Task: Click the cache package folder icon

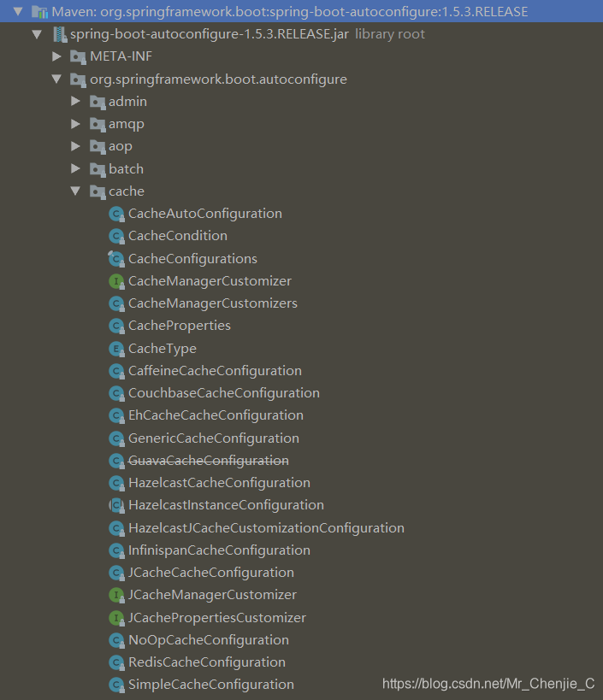Action: coord(98,192)
